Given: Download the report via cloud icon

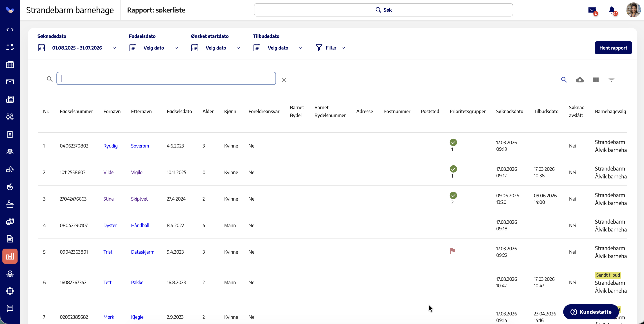Looking at the screenshot, I should click(580, 80).
